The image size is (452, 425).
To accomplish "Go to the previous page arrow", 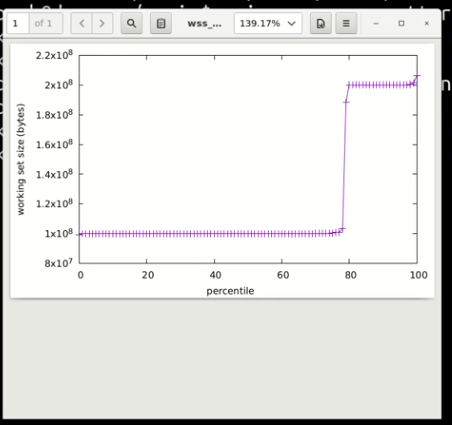I will [x=82, y=23].
